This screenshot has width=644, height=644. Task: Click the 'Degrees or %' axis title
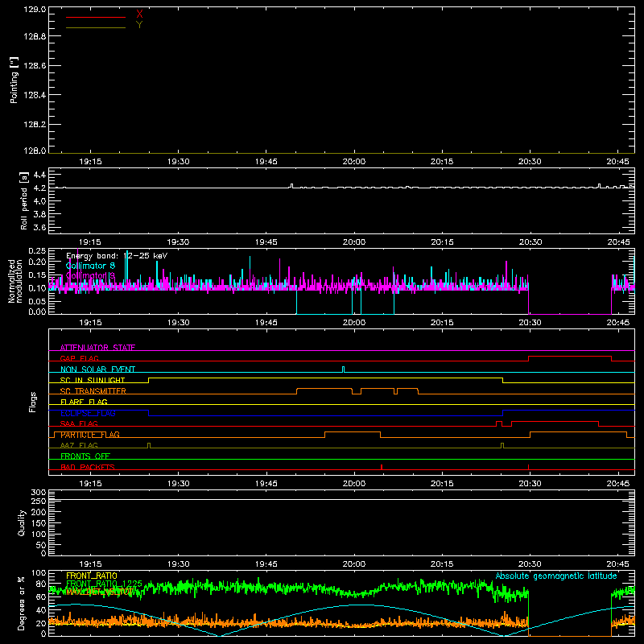point(22,603)
